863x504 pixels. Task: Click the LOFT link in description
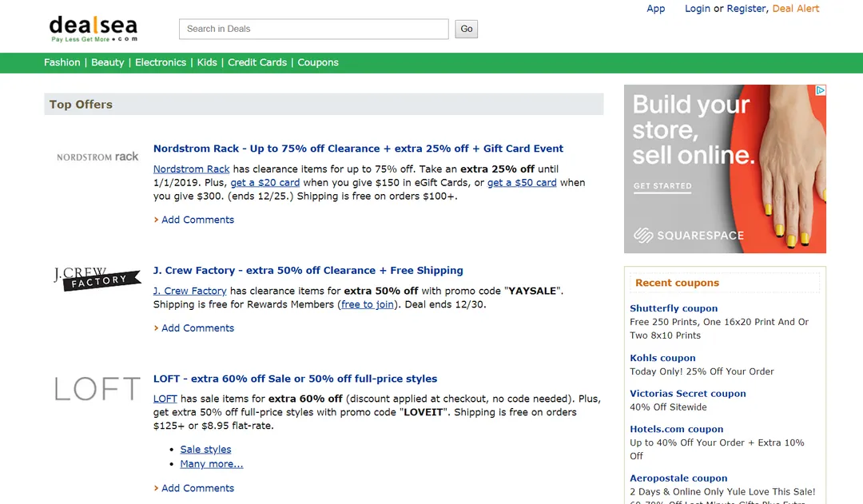coord(165,399)
